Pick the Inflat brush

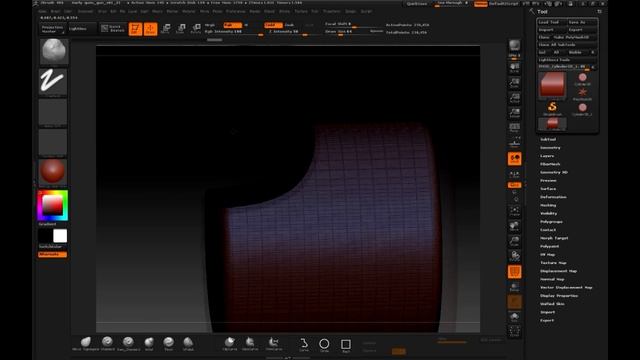pos(149,344)
